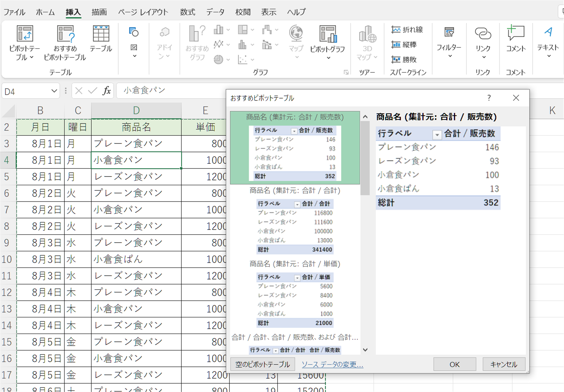This screenshot has width=564, height=392.
Task: Click the ソース データの変更 link
Action: [x=332, y=364]
